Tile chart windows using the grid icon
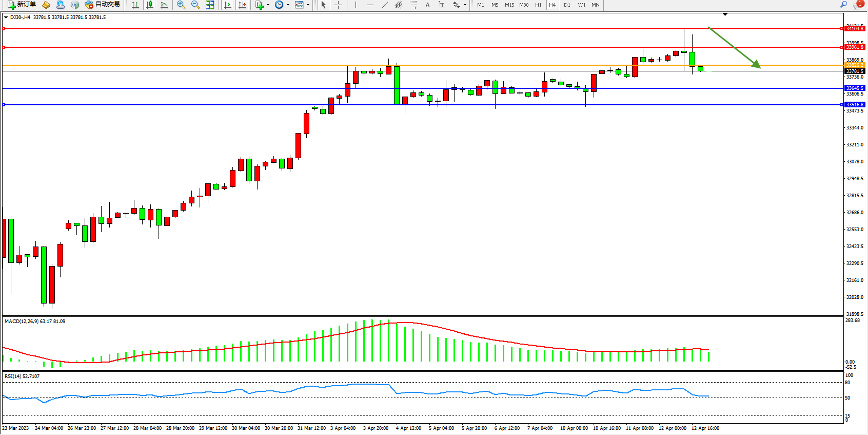This screenshot has width=868, height=435. (210, 5)
